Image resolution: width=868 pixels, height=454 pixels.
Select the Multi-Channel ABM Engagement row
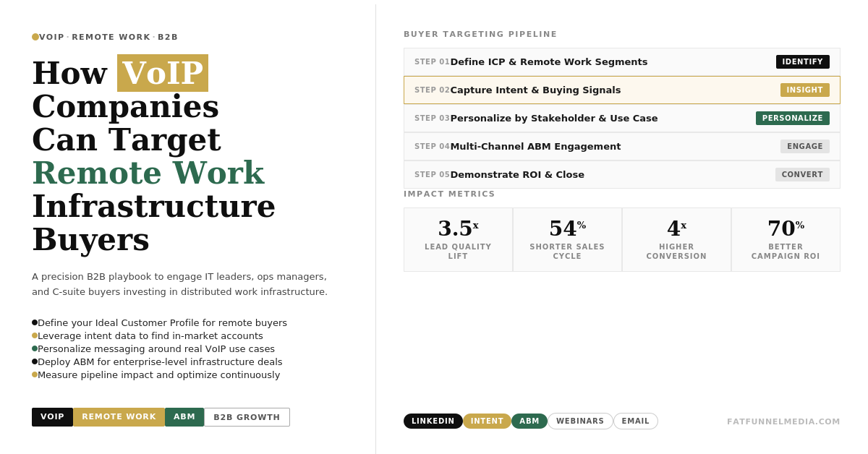[535, 147]
